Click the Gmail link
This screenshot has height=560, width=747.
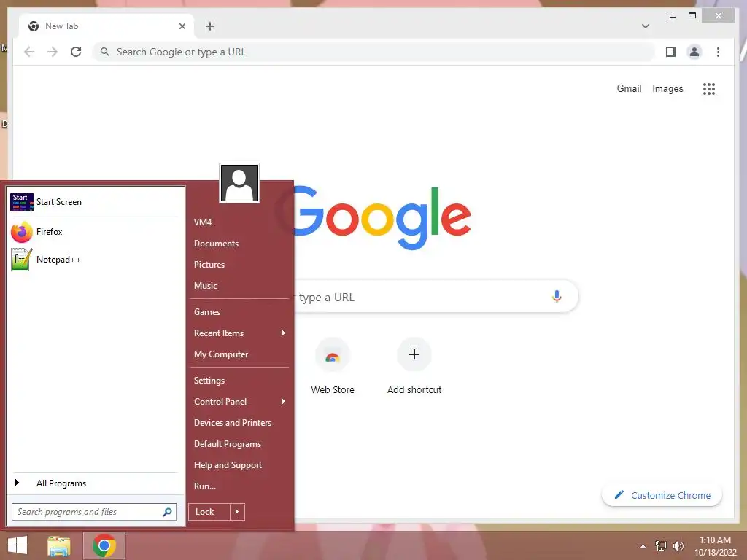click(629, 88)
